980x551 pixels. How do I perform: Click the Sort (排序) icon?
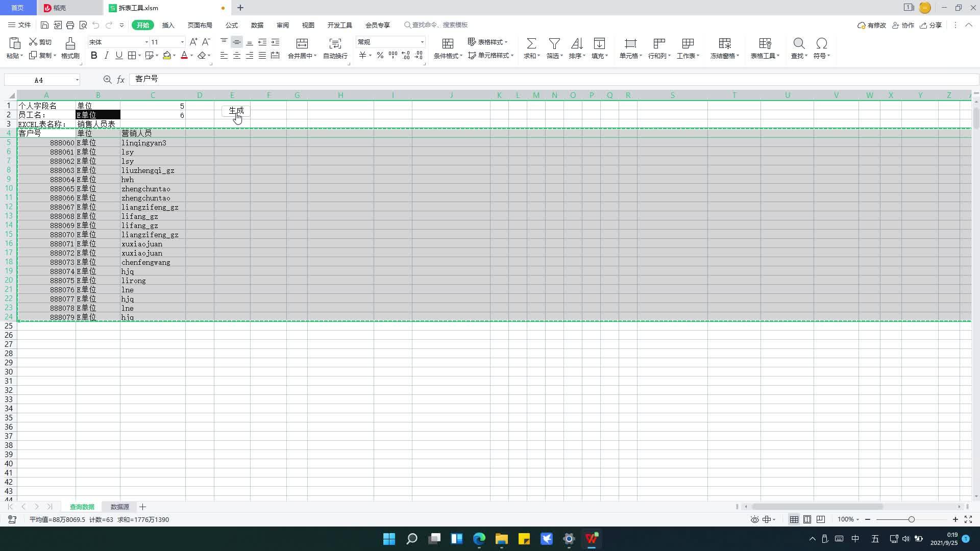(577, 43)
